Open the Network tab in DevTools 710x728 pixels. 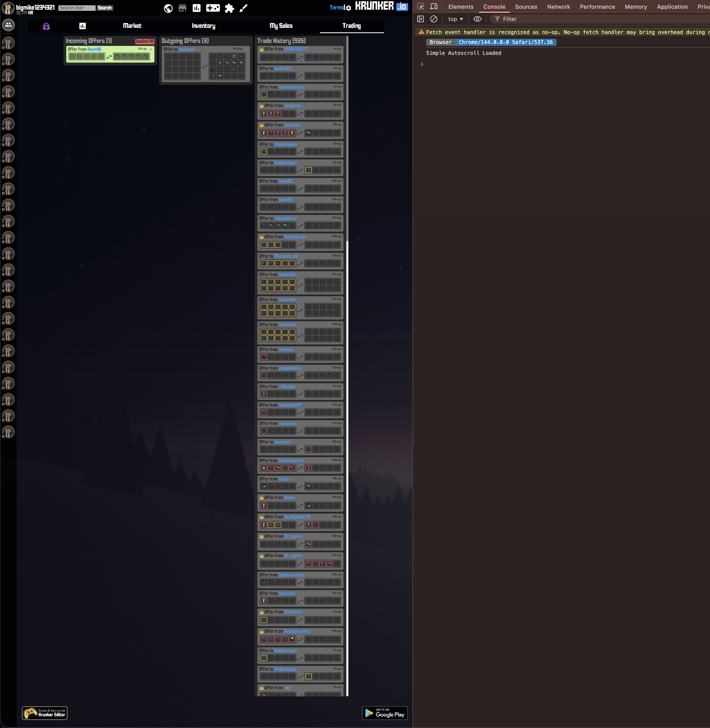coord(558,7)
